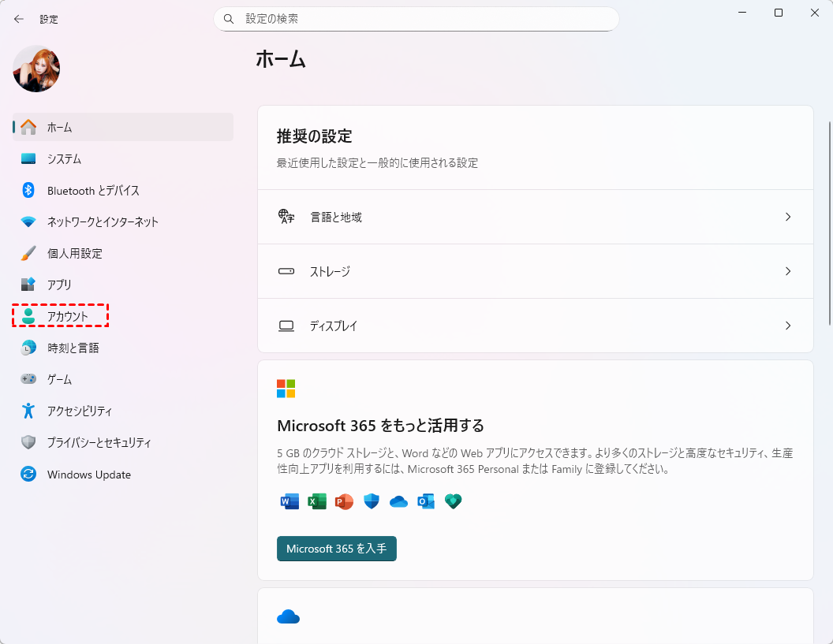The height and width of the screenshot is (644, 833).
Task: Select システム in the sidebar
Action: click(x=64, y=159)
